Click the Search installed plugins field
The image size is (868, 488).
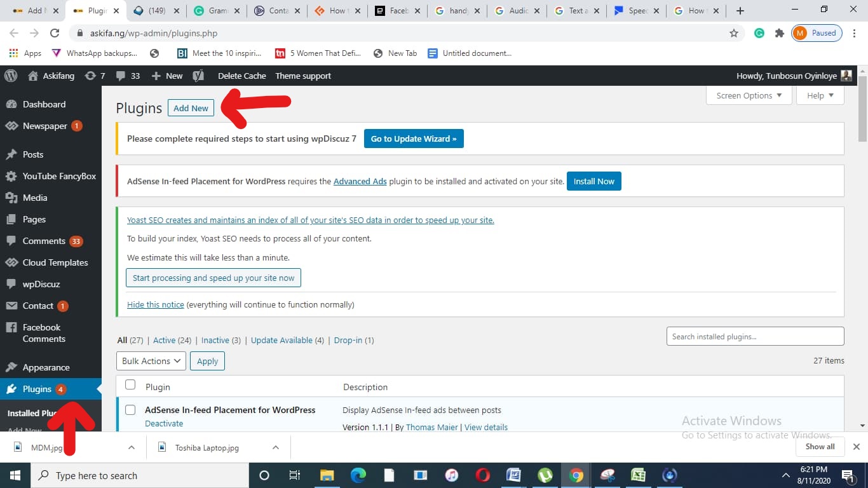pyautogui.click(x=755, y=336)
